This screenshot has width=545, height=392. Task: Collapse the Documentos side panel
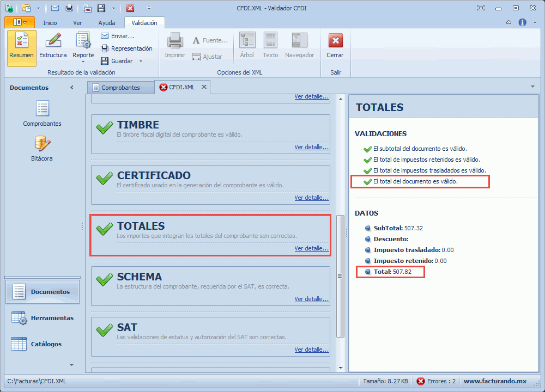tap(72, 88)
